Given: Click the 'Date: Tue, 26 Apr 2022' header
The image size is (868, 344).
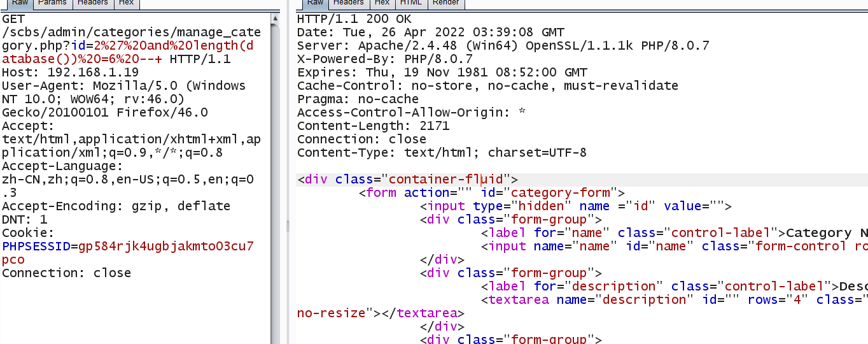Looking at the screenshot, I should (430, 32).
